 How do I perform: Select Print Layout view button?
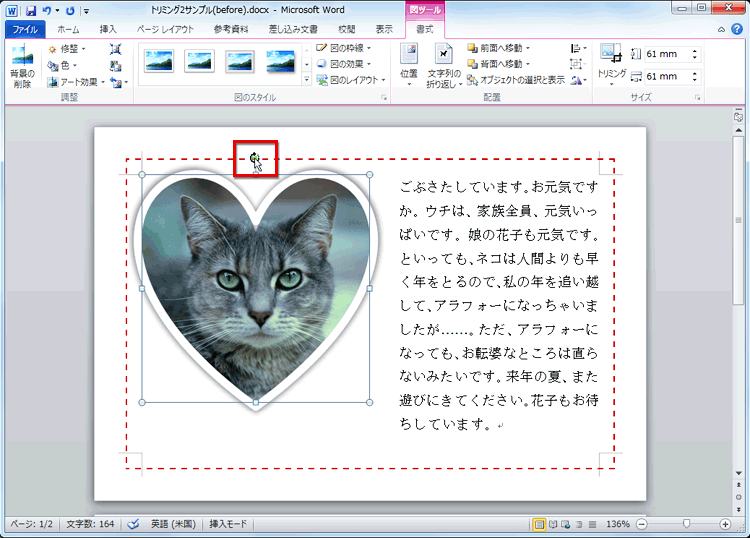click(540, 525)
